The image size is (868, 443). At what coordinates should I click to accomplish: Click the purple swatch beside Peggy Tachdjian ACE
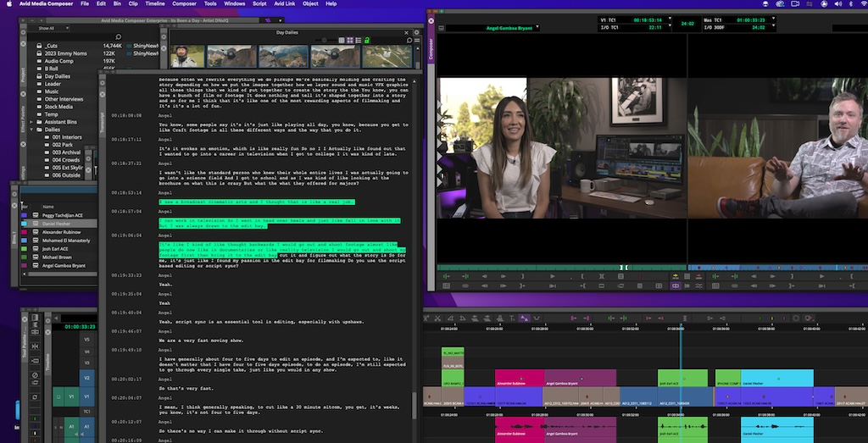(x=24, y=215)
